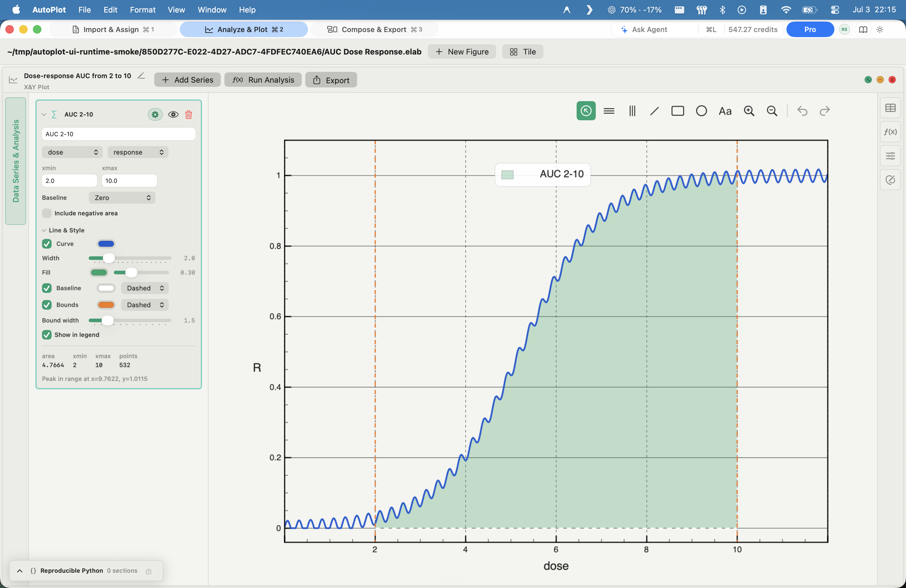Uncheck the Bounds checkbox
This screenshot has width=906, height=588.
(47, 305)
